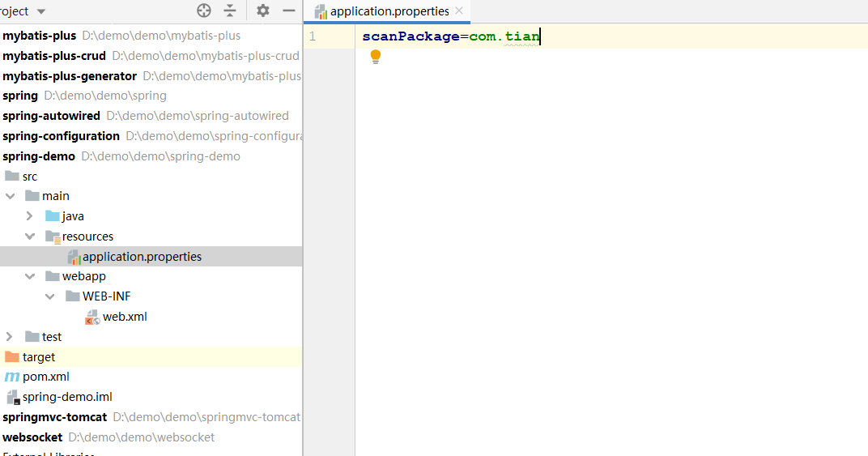
Task: Click D:\demo\demo\spring path text
Action: click(x=105, y=96)
